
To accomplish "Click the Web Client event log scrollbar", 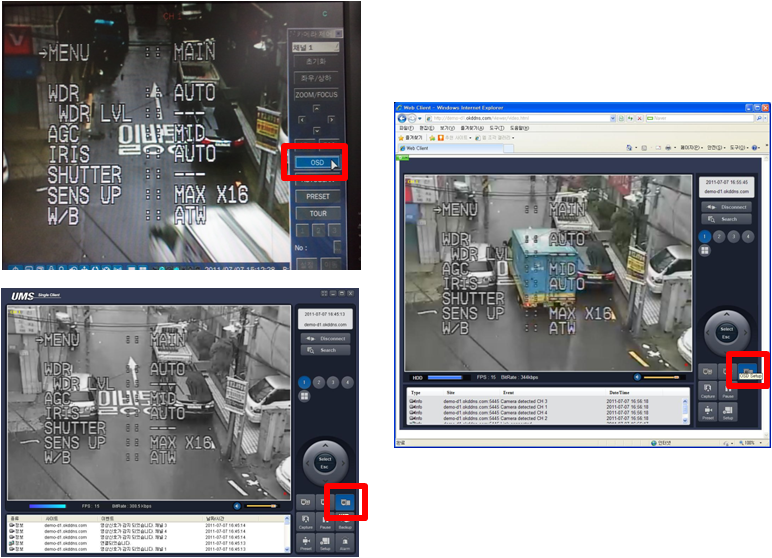I will pos(685,411).
